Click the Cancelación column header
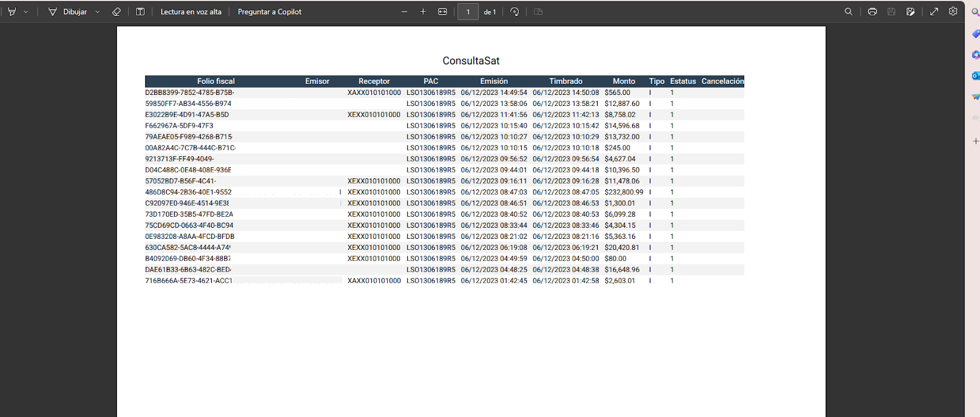This screenshot has width=980, height=417. click(x=723, y=81)
